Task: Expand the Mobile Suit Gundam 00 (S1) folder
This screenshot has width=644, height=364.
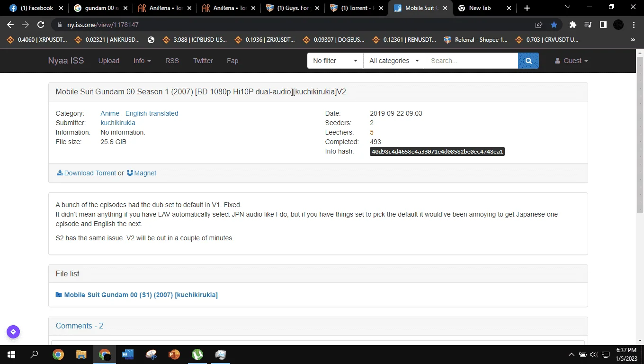Action: click(x=137, y=295)
